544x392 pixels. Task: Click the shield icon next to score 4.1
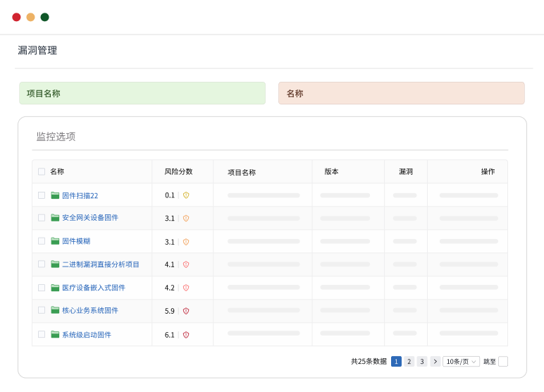186,264
